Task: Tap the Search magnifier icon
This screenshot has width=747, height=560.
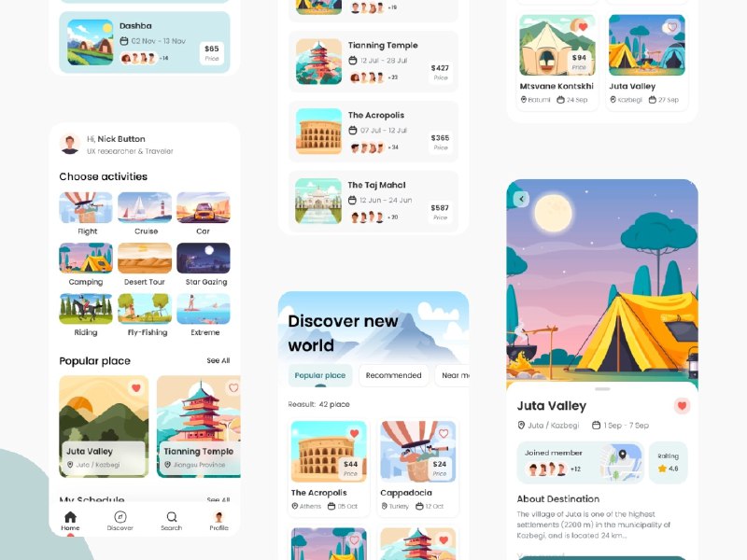Action: click(172, 517)
